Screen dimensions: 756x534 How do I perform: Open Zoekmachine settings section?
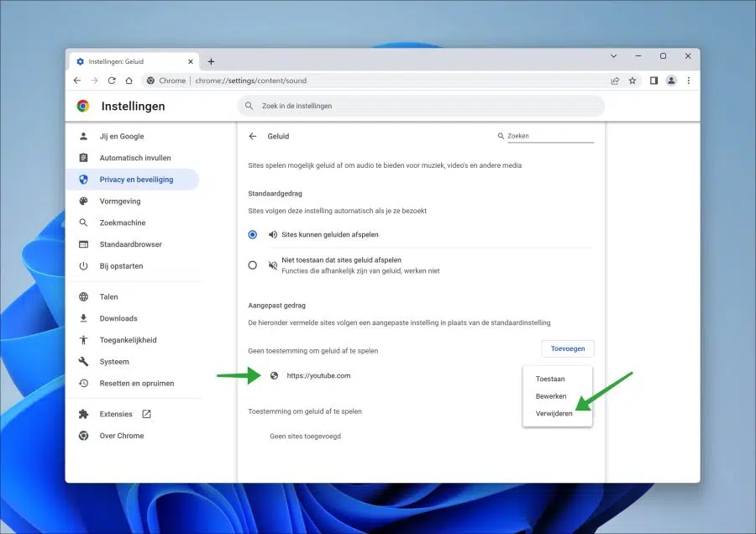(133, 222)
